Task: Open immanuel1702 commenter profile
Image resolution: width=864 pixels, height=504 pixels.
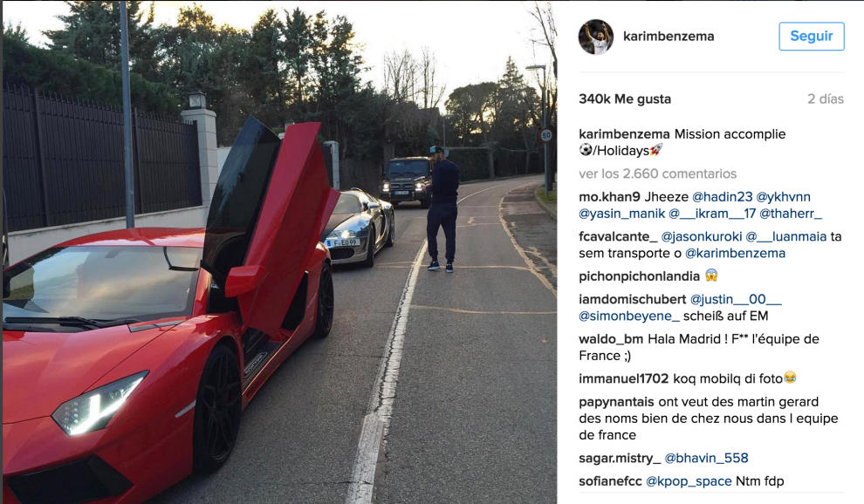Action: pos(623,378)
